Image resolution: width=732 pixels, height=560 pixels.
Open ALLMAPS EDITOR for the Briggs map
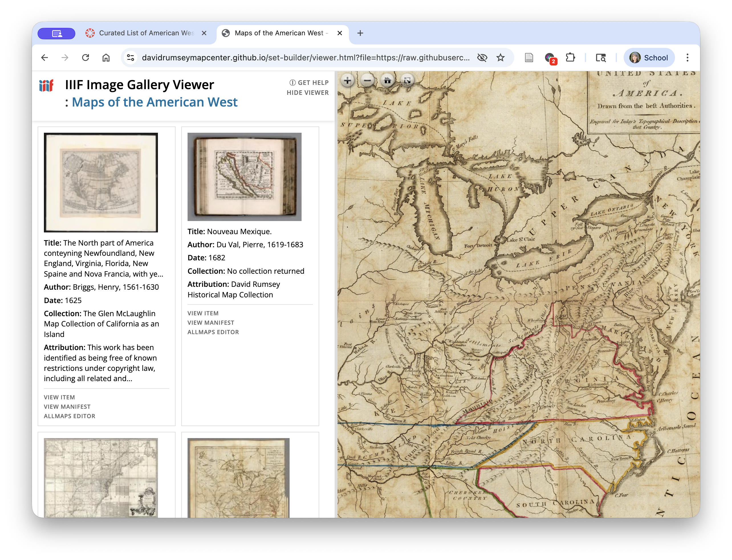[70, 416]
